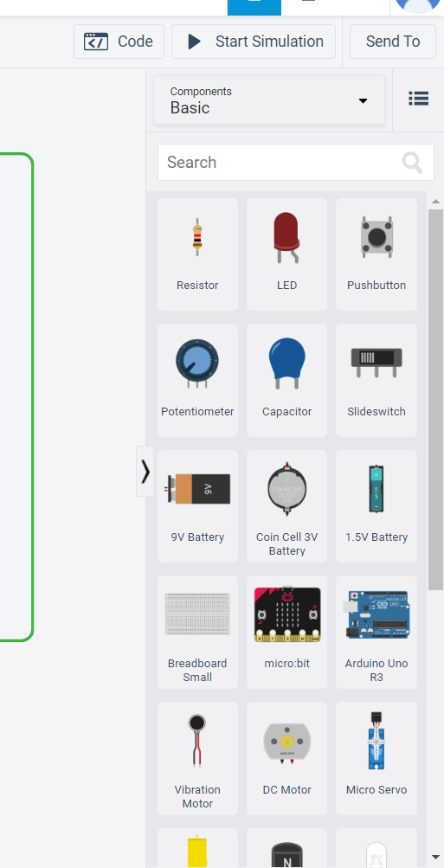
Task: Choose the Arduino Uno R3 board
Action: click(376, 633)
